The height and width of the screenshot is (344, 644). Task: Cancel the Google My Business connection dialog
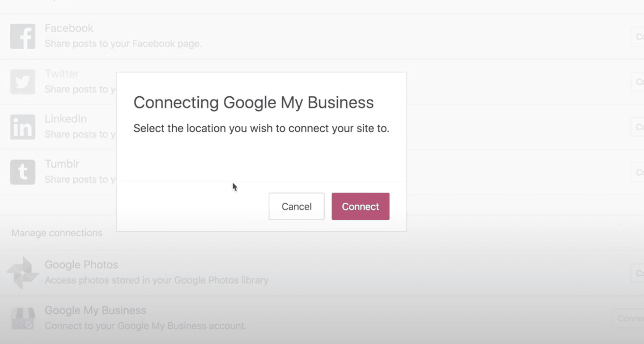296,207
